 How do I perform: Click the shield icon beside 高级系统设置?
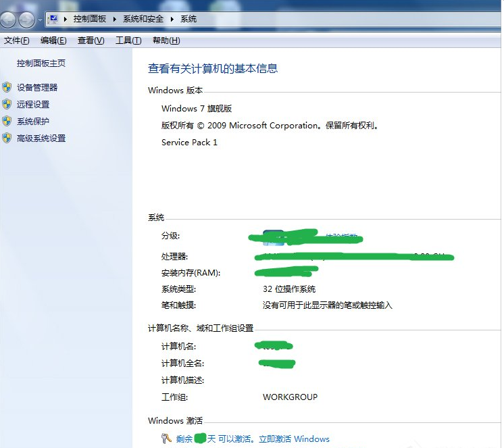pyautogui.click(x=7, y=138)
